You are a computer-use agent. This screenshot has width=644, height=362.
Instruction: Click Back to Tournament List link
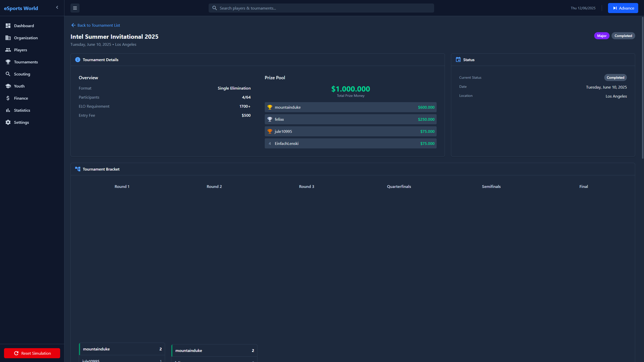point(96,25)
